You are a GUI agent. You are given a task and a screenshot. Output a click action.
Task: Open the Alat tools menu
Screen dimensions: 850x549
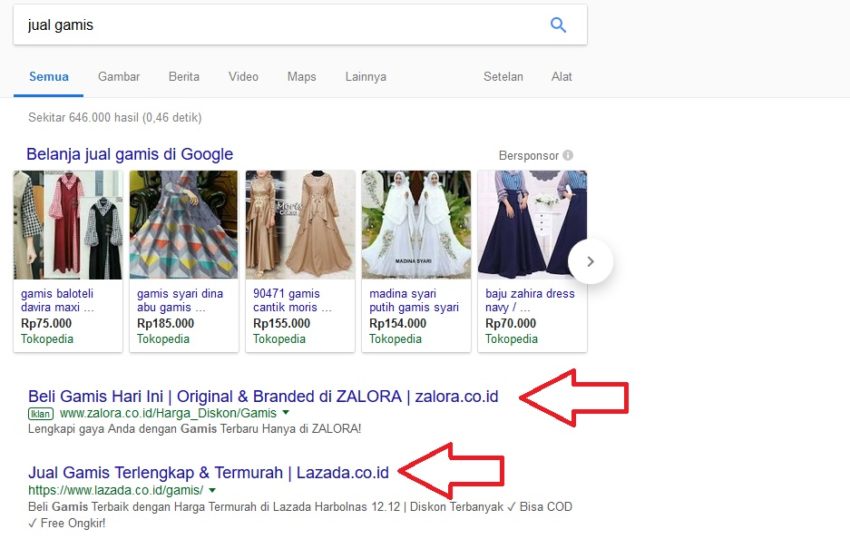tap(562, 76)
